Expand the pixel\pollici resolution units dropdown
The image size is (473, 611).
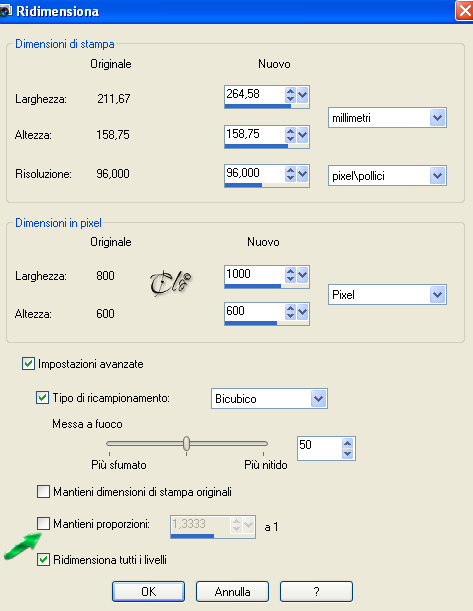[x=387, y=176]
